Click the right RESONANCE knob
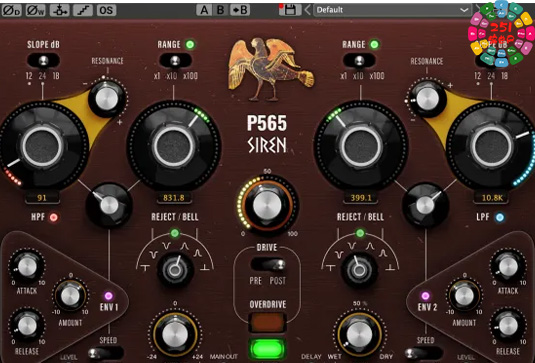The image size is (535, 363). [x=428, y=99]
